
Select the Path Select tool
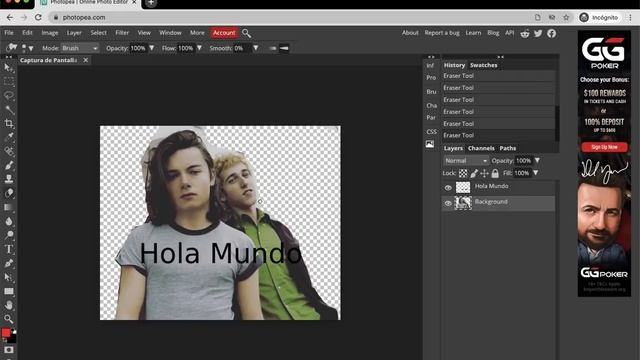[9, 278]
